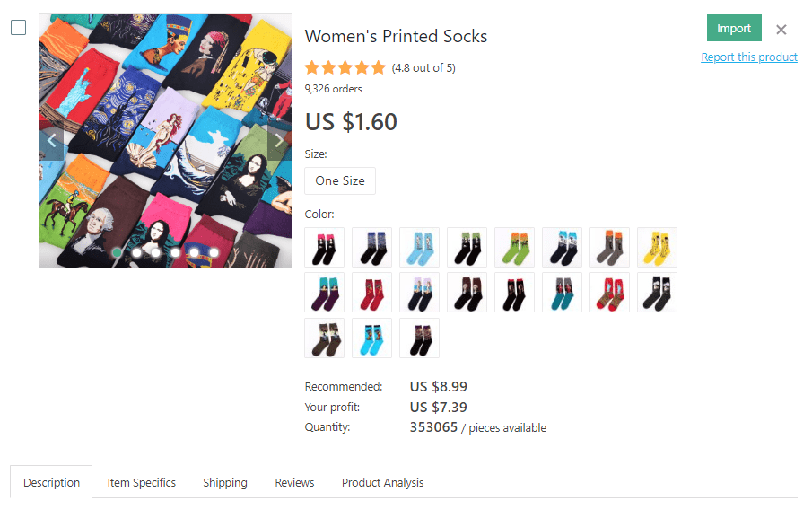The image size is (812, 527).
Task: Show the Reviews tab
Action: 294,482
